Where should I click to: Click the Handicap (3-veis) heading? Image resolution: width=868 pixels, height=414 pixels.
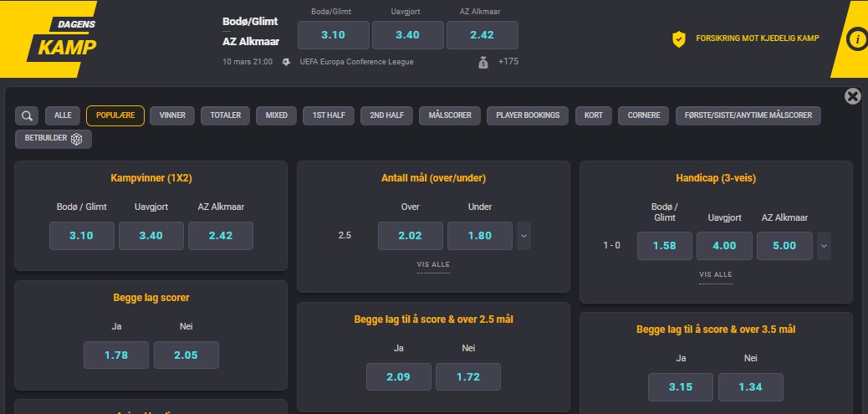716,178
